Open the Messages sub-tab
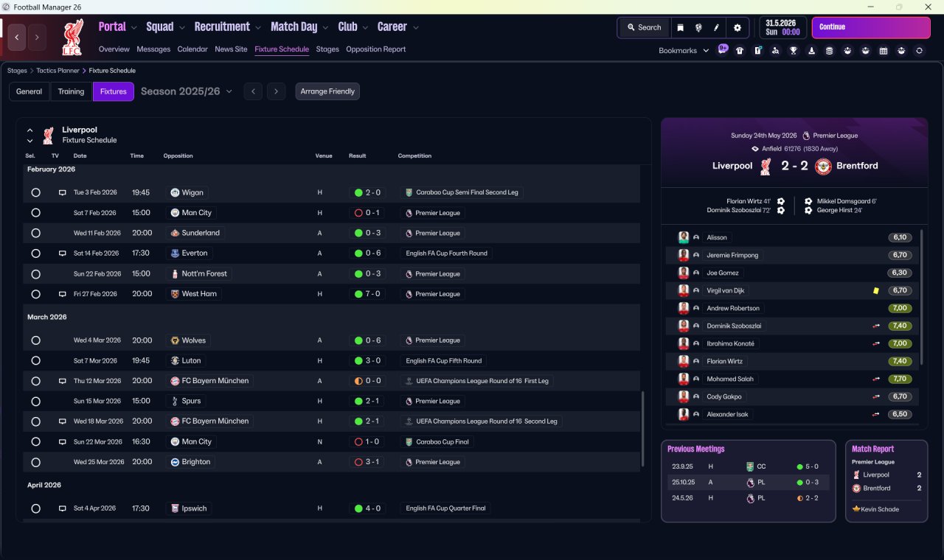 [153, 49]
